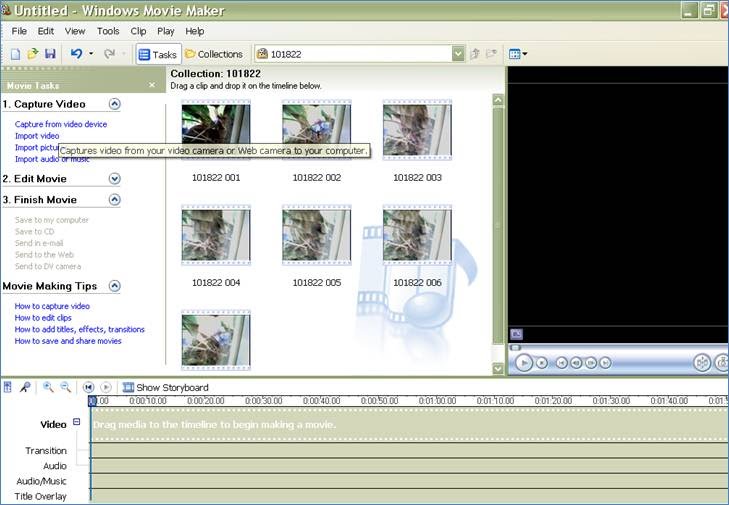Click the preview monitor Play button
Image resolution: width=729 pixels, height=505 pixels.
pos(524,363)
